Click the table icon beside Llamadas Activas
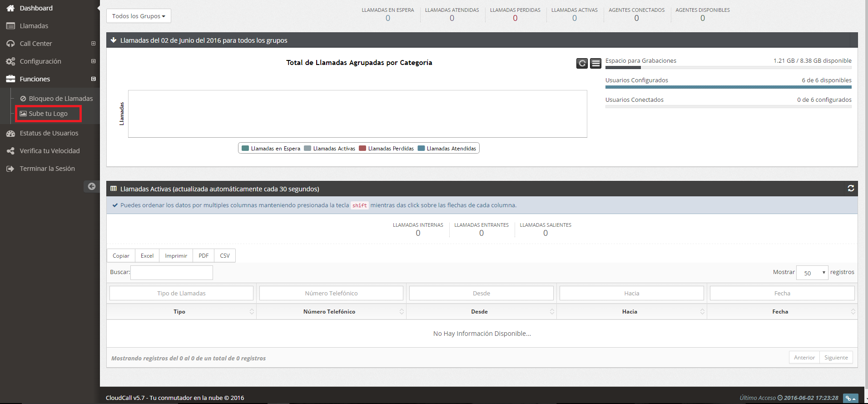 114,189
